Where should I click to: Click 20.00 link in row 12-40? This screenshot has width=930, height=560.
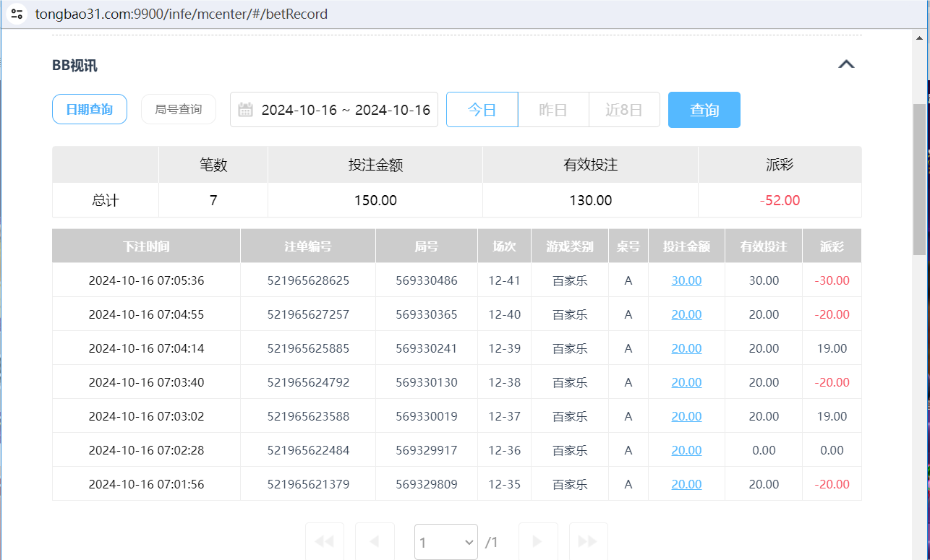686,314
